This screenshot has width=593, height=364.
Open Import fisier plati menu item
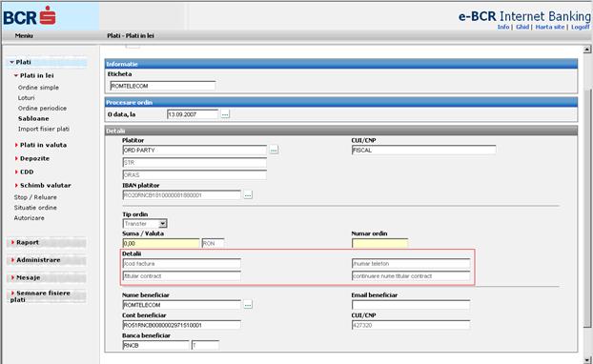tap(44, 129)
